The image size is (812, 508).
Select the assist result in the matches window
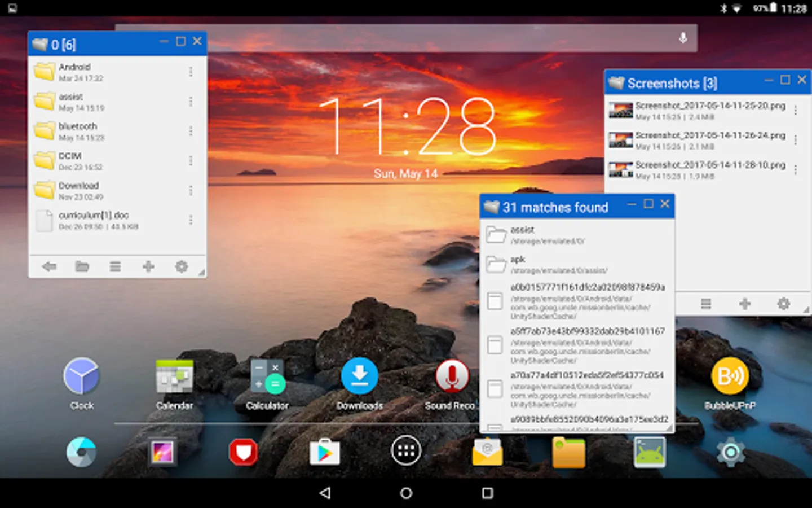tap(577, 235)
